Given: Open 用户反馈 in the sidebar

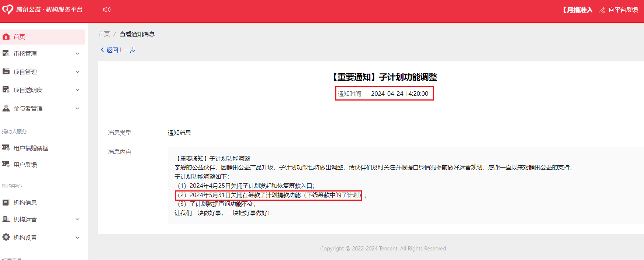Looking at the screenshot, I should click(x=25, y=165).
